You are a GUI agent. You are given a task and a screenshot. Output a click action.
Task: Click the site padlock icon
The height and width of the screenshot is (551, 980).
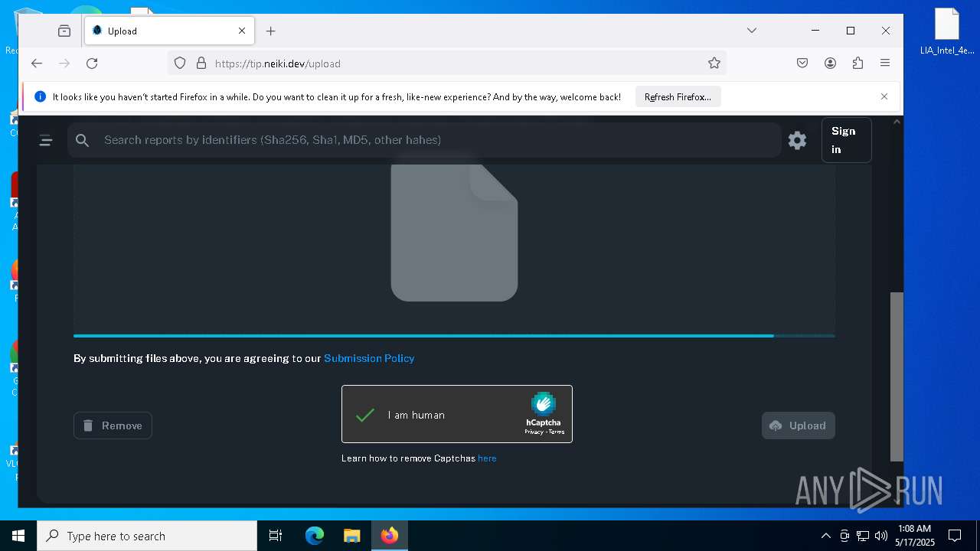click(x=201, y=64)
